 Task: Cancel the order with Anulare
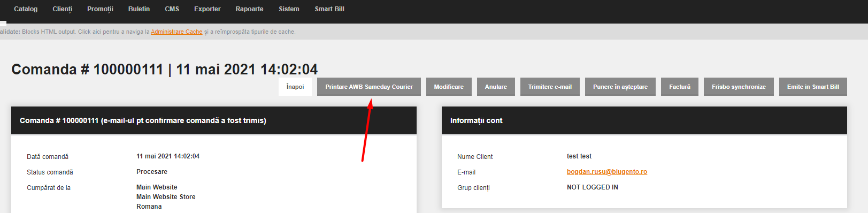[496, 87]
